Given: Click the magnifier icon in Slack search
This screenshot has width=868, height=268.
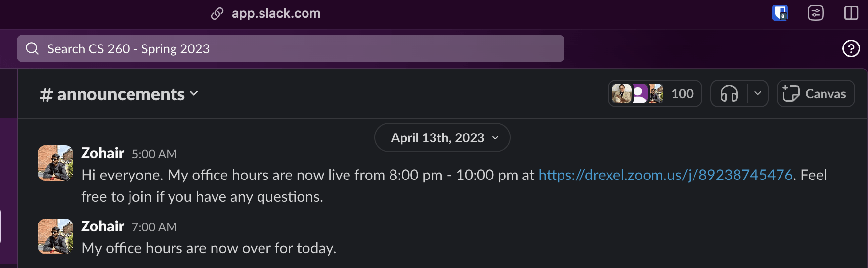Looking at the screenshot, I should [32, 48].
